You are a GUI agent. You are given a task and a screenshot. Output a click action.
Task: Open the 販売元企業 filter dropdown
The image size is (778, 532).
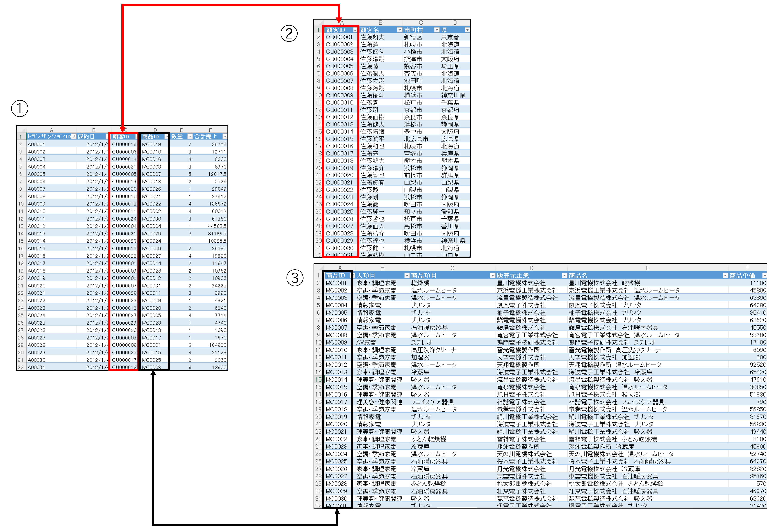[x=564, y=276]
